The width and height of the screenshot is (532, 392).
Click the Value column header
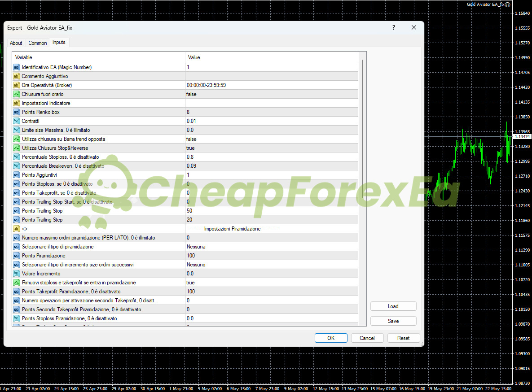[x=272, y=57]
